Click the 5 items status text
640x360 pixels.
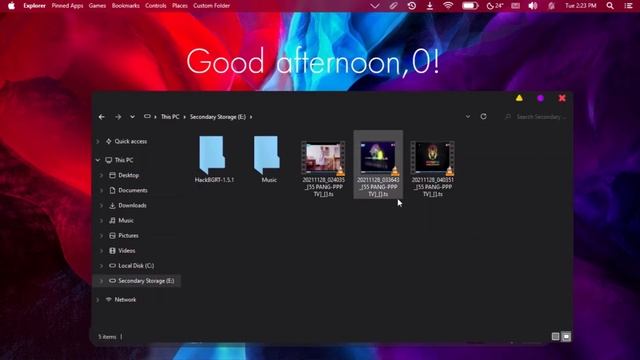click(x=107, y=337)
